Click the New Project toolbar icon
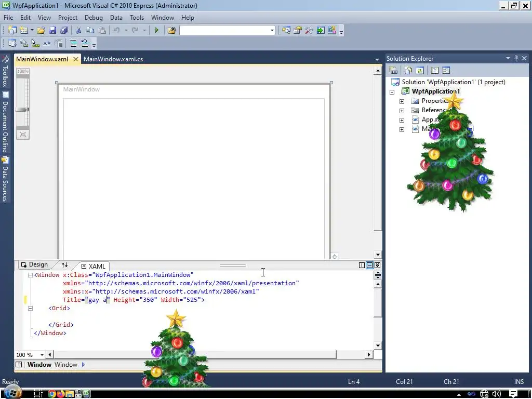 click(x=12, y=30)
